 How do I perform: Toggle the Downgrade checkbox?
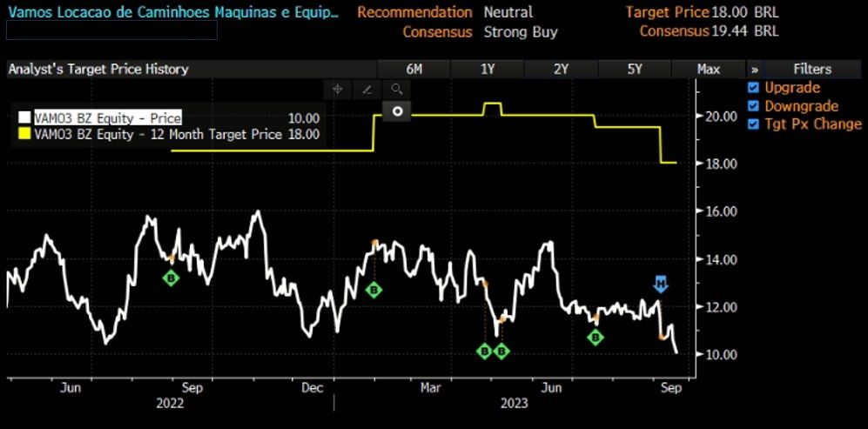753,105
